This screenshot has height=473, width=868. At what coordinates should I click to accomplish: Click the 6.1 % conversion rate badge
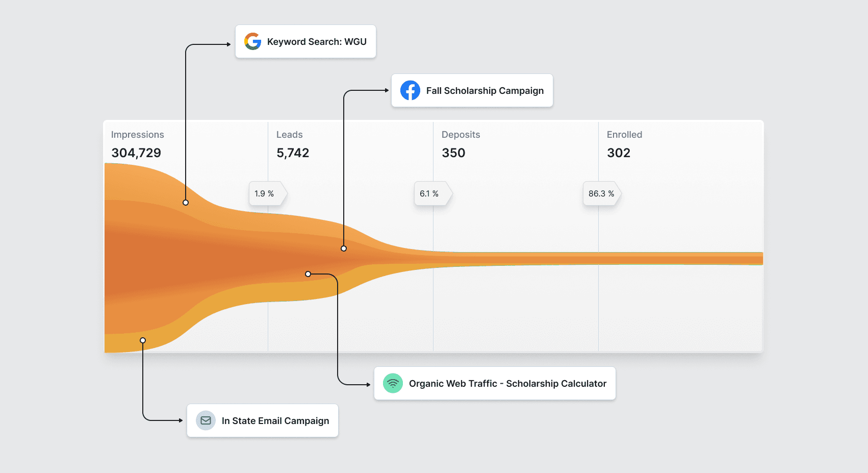pos(433,194)
